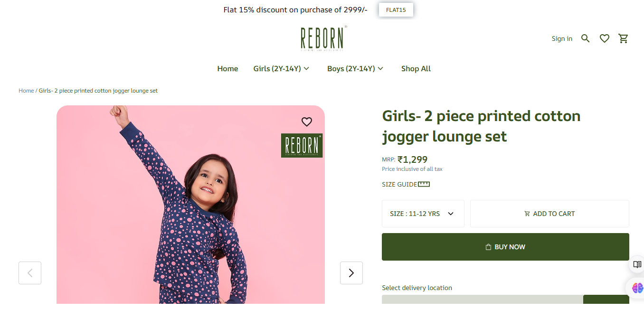
Task: Go to the Home menu item
Action: coord(227,69)
